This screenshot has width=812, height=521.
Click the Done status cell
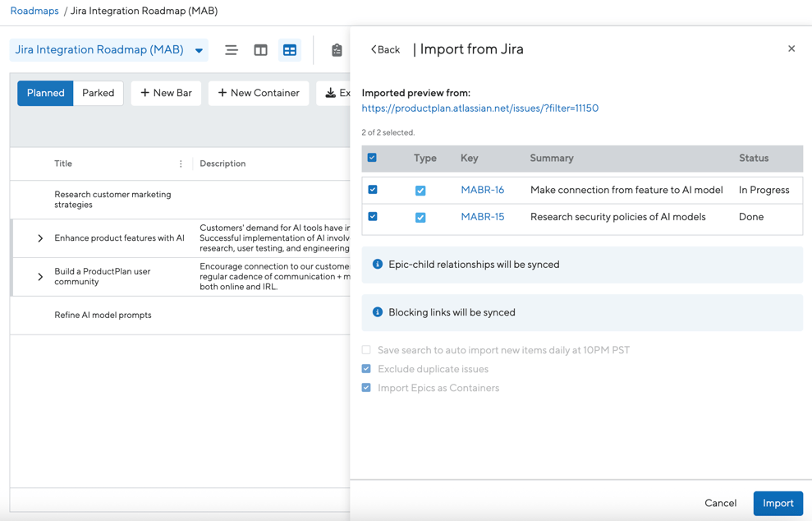(x=751, y=217)
